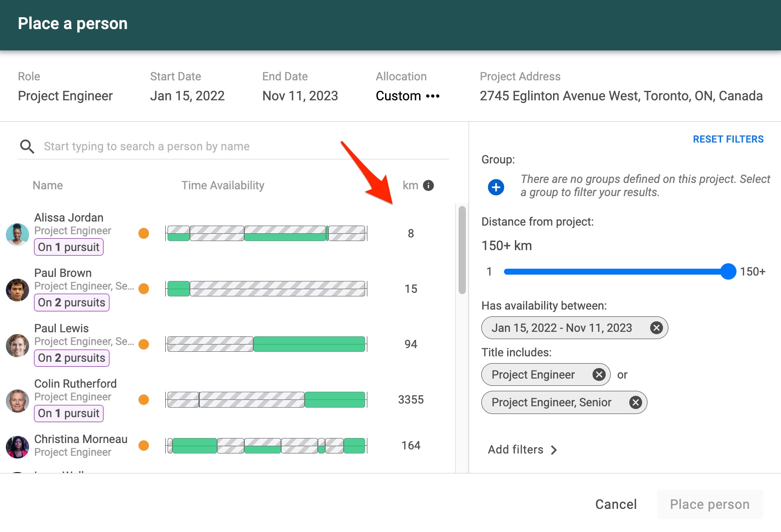This screenshot has width=781, height=532.
Task: Click Christina Morneau's time availability bar
Action: tap(266, 446)
